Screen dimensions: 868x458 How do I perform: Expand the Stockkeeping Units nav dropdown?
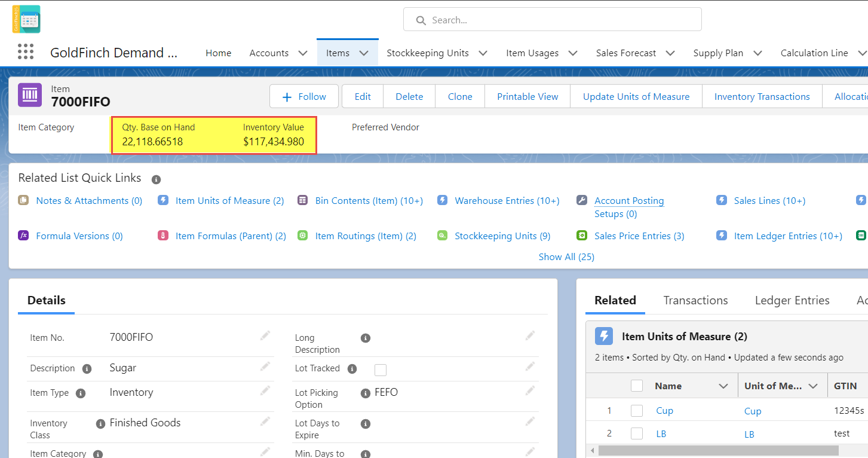coord(483,53)
